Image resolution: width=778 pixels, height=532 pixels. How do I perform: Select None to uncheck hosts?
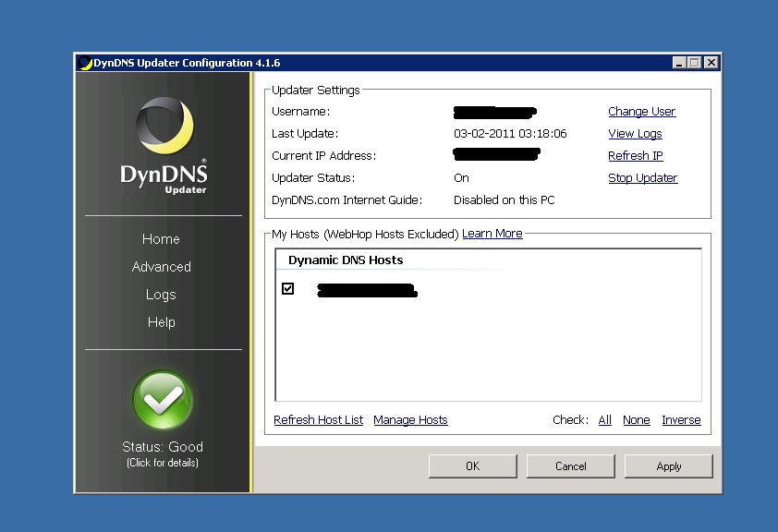[x=637, y=420]
